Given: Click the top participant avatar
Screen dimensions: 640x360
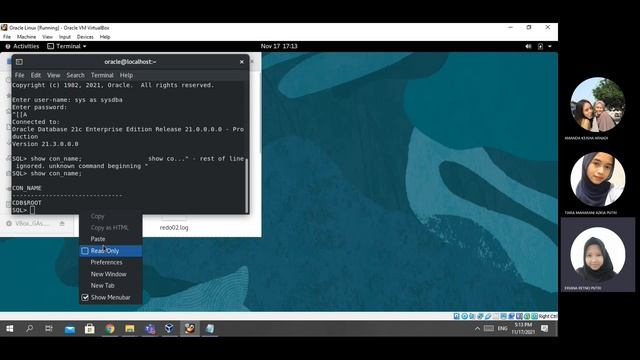Looking at the screenshot, I should click(x=598, y=104).
